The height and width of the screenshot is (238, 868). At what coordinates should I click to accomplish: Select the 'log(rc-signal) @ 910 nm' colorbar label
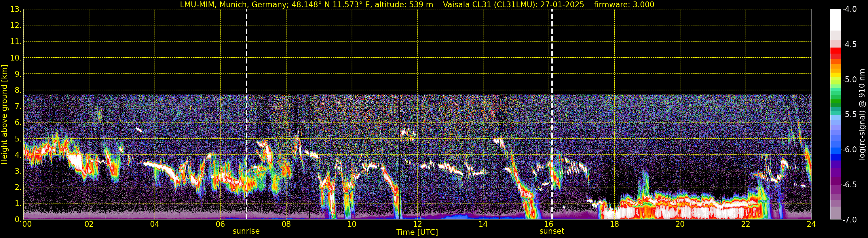(x=862, y=115)
